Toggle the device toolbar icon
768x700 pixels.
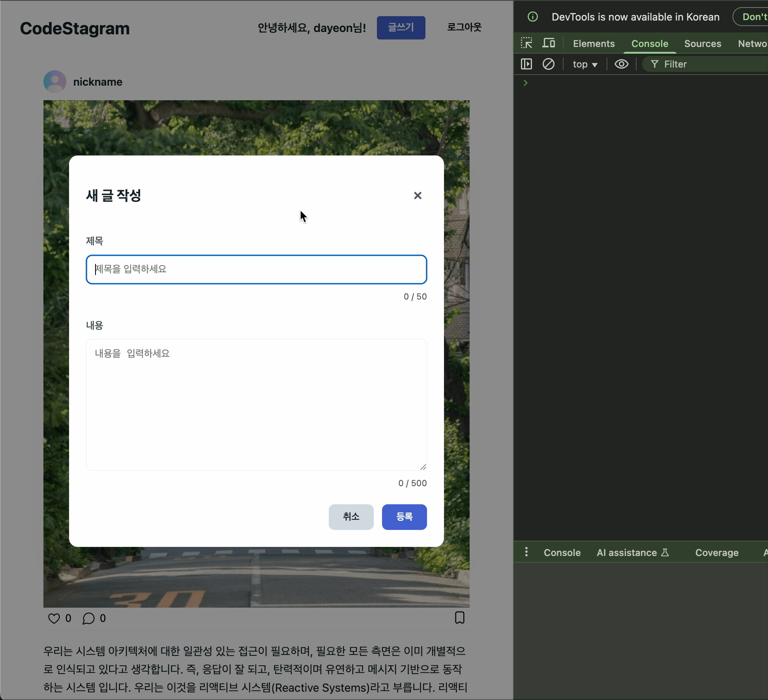tap(549, 43)
